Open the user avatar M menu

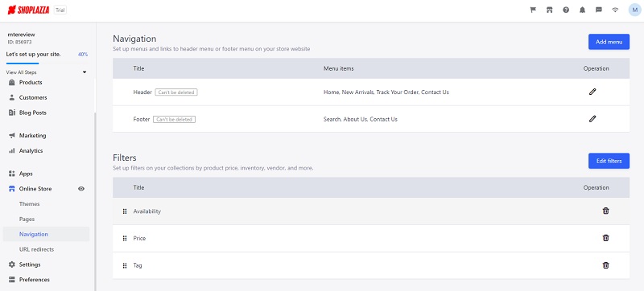click(x=634, y=10)
